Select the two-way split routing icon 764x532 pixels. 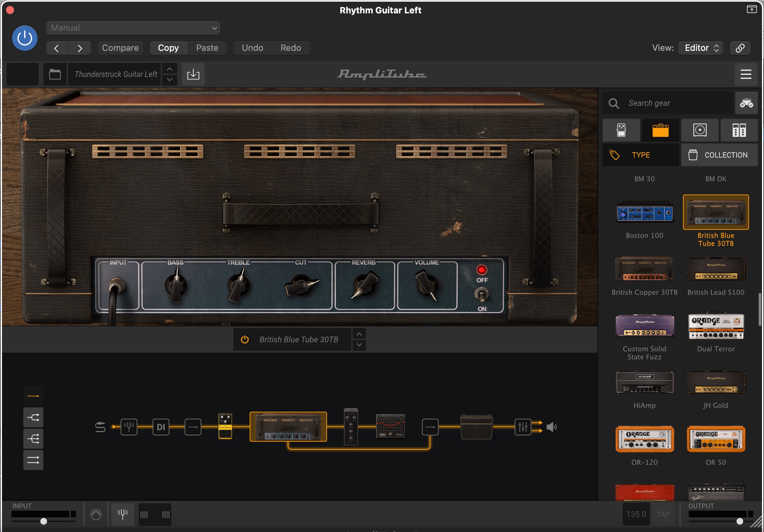33,418
